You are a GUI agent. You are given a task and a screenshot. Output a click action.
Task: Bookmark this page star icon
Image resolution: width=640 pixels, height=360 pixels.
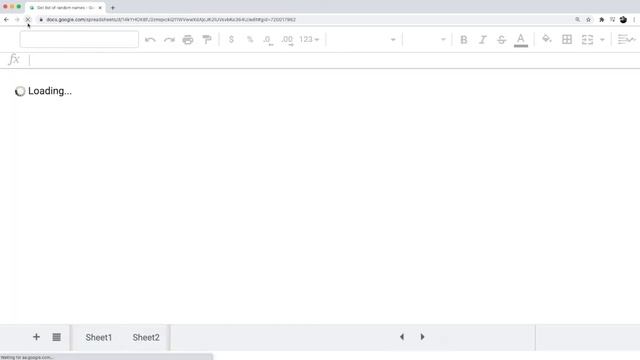[589, 20]
